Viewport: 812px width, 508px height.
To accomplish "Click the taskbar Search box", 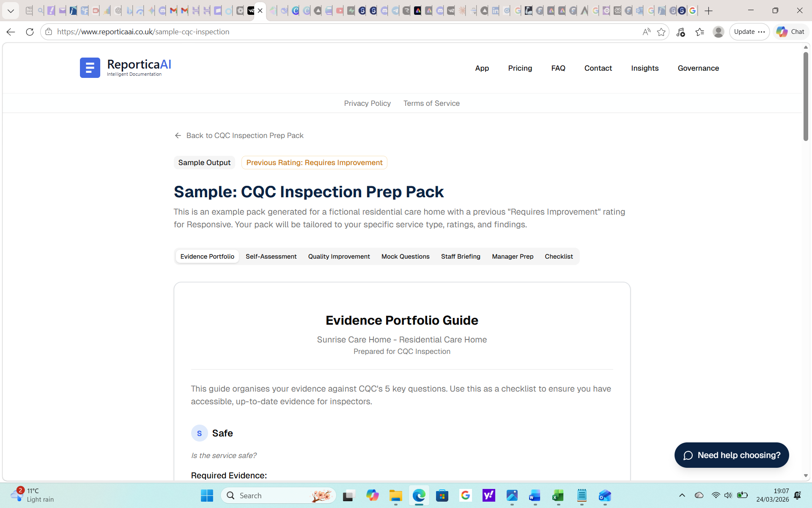I will point(278,495).
